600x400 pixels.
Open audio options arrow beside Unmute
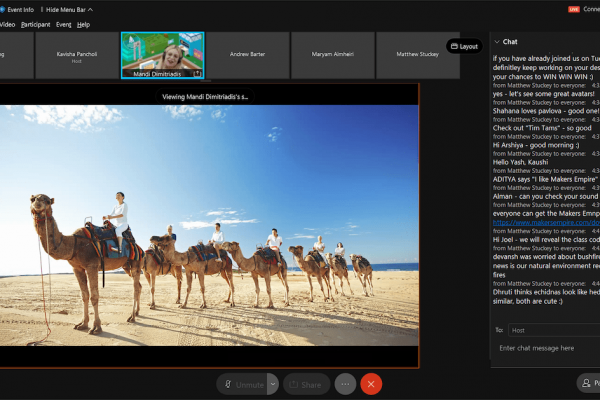tap(272, 384)
